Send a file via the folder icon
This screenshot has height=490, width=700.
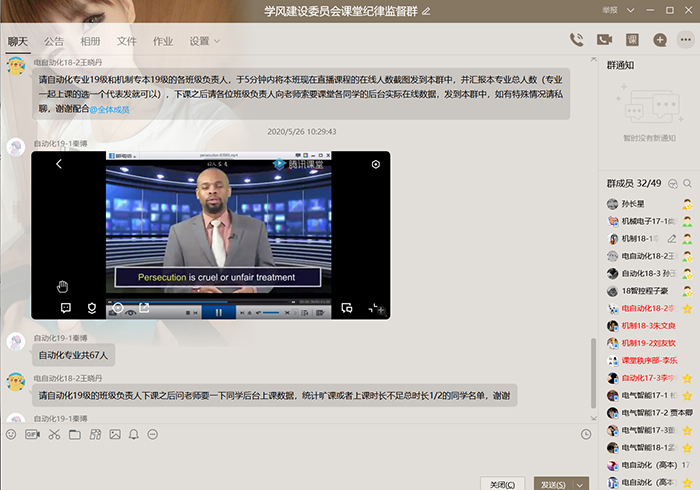click(75, 434)
